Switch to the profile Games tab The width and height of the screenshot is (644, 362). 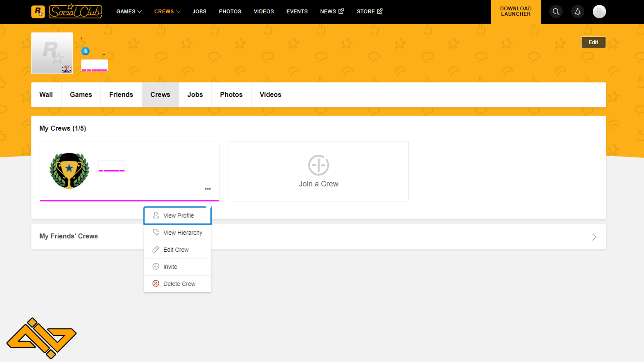[81, 95]
